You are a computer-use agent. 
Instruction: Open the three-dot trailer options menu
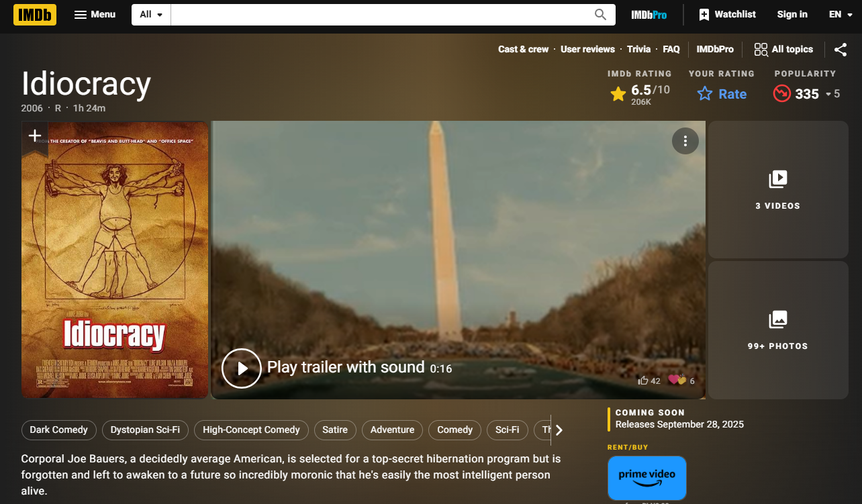pyautogui.click(x=685, y=141)
